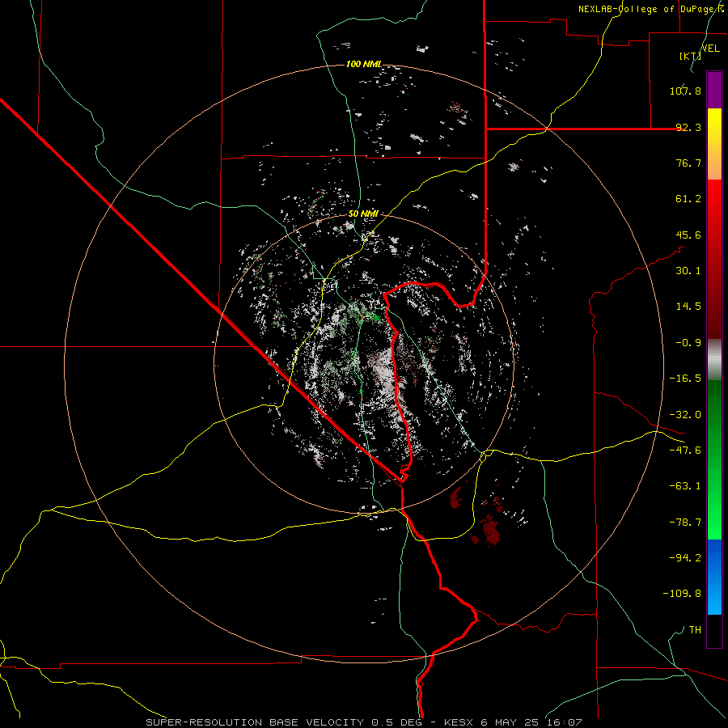Click the -109.8 legend value
Viewport: 728px width, 728px height.
click(682, 594)
